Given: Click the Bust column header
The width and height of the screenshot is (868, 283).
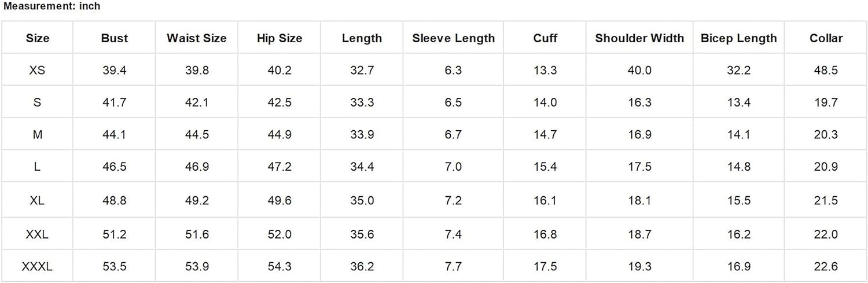Looking at the screenshot, I should coord(114,38).
